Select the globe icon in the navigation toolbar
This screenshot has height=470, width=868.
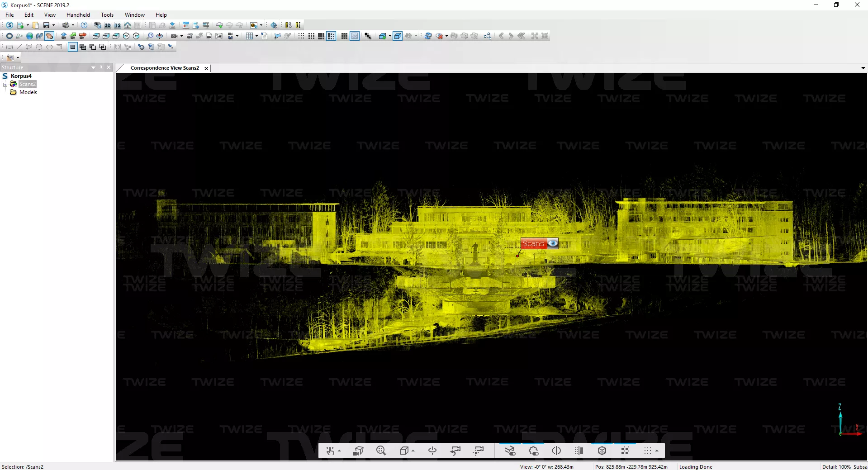[29, 36]
